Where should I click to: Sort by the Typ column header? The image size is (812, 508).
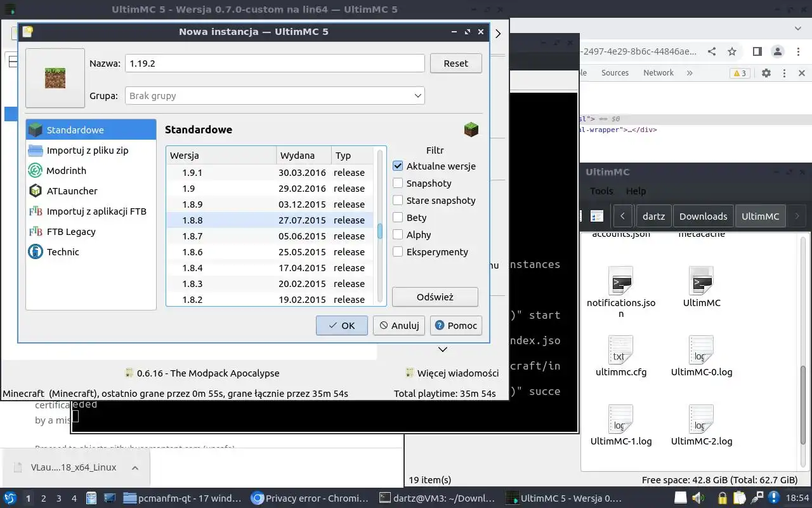[x=352, y=156]
